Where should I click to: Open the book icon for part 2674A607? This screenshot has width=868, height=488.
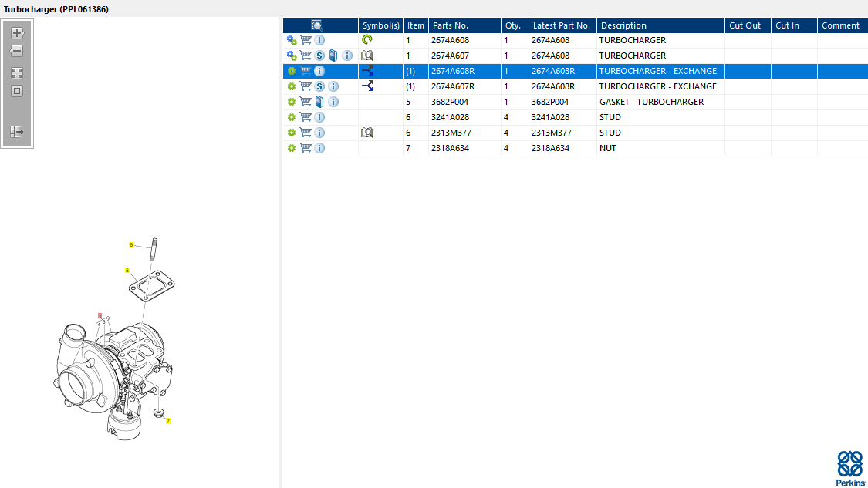pyautogui.click(x=333, y=56)
